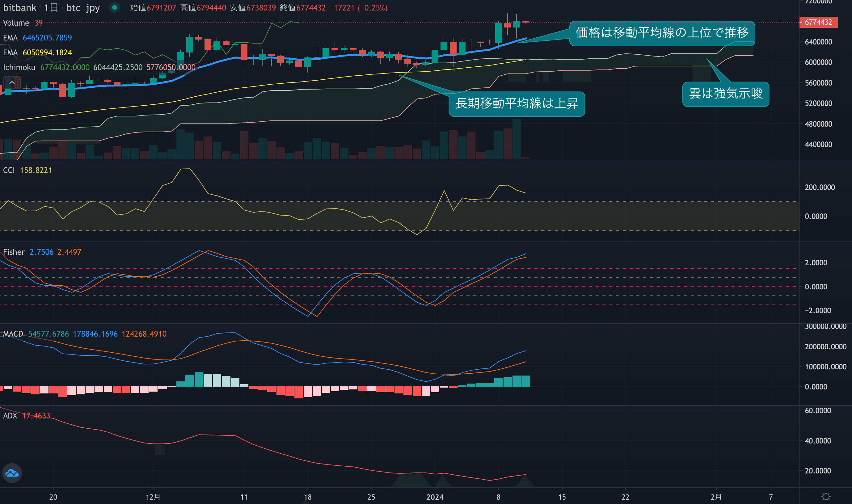Viewport: 852px width, 504px height.
Task: Click the MACD indicator label
Action: [x=13, y=334]
